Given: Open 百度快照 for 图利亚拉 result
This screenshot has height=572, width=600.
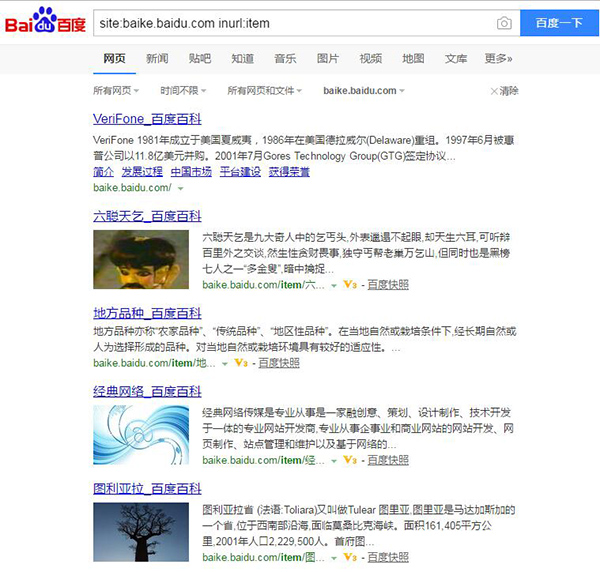Looking at the screenshot, I should pos(388,557).
